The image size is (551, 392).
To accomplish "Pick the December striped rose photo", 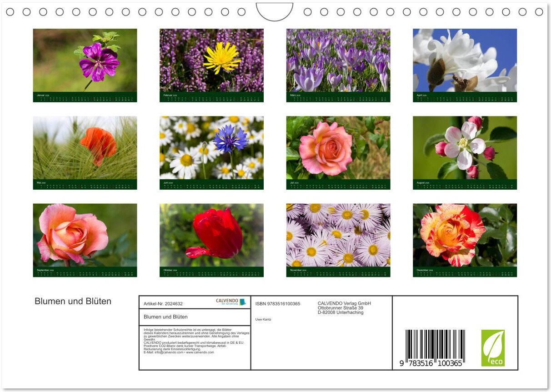I will click(465, 235).
